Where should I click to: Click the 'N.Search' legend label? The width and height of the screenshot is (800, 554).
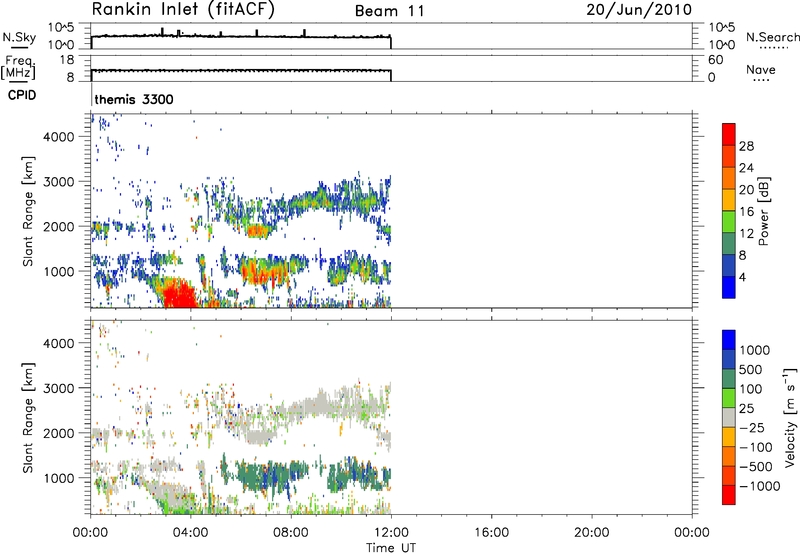click(773, 37)
